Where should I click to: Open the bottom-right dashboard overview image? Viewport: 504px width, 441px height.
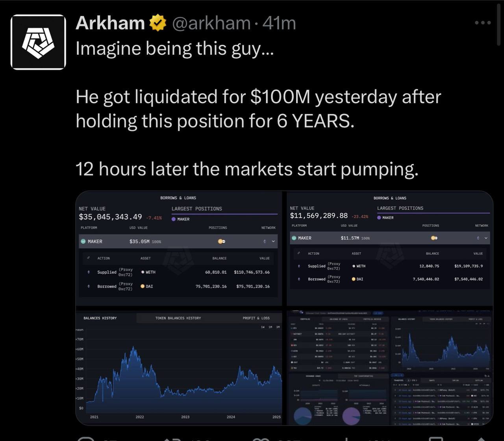pos(390,367)
